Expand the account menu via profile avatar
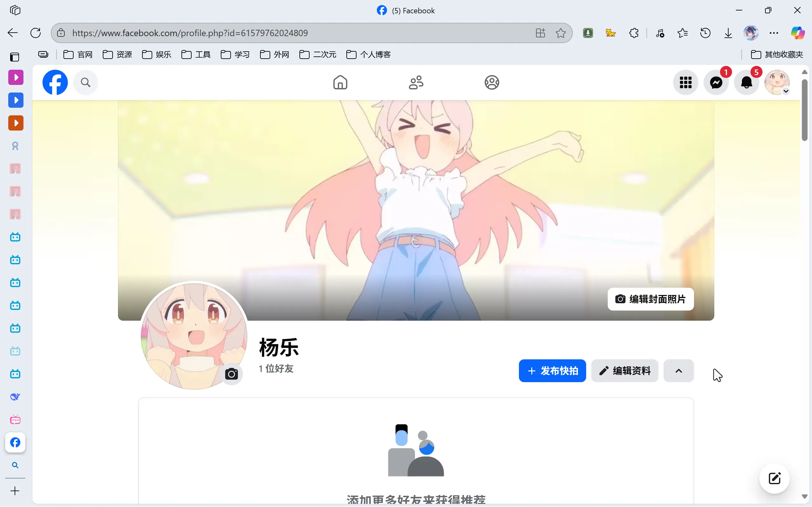Image resolution: width=812 pixels, height=507 pixels. coord(777,82)
